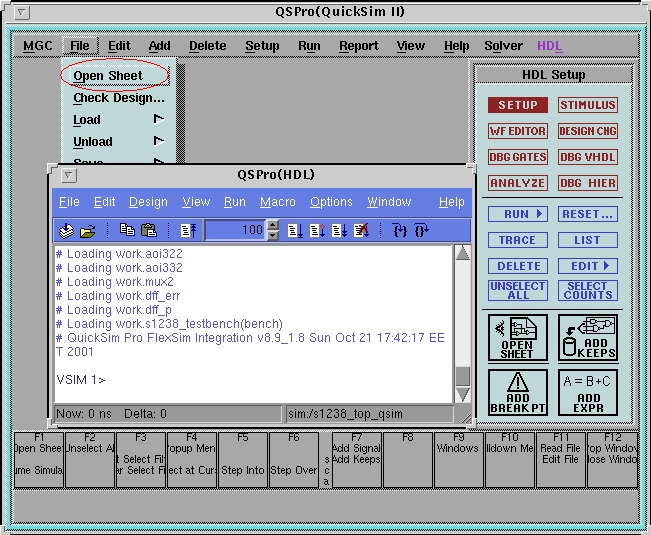
Task: Click the Add Expr icon button
Action: click(588, 393)
